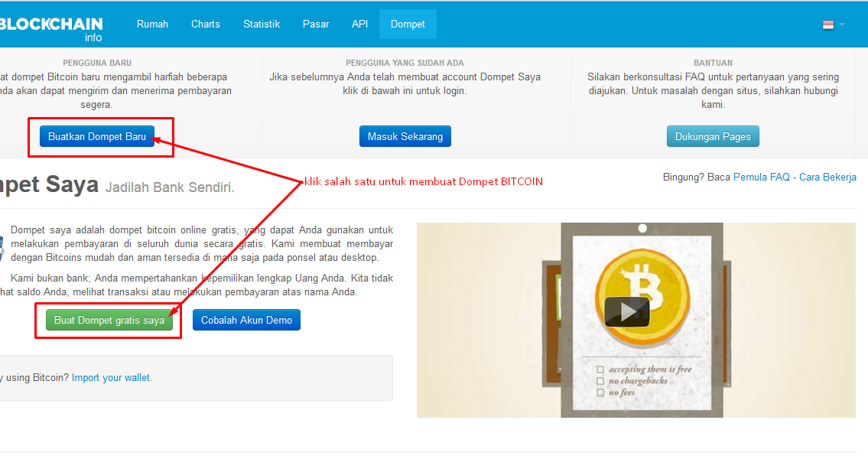
Task: Follow the Import your wallet link
Action: (111, 378)
